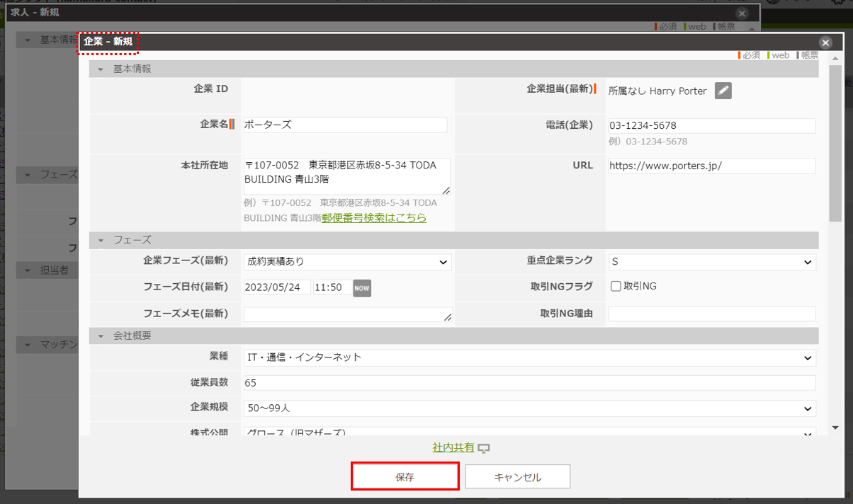
Task: Click the monitor icon next to 社内共有
Action: pyautogui.click(x=485, y=448)
